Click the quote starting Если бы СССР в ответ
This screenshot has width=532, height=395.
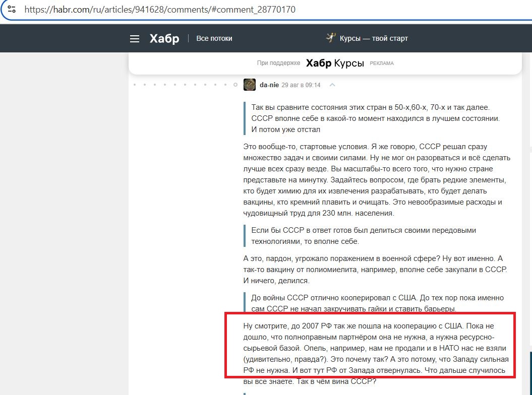(x=363, y=235)
